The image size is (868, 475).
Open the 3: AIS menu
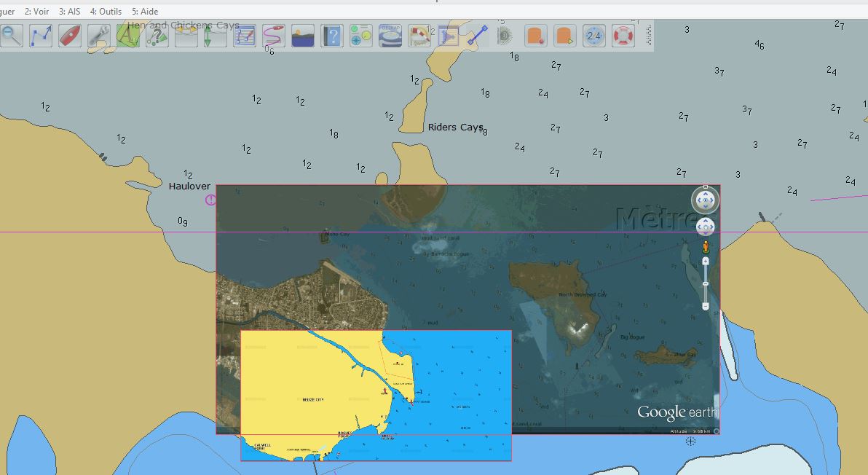pos(69,12)
